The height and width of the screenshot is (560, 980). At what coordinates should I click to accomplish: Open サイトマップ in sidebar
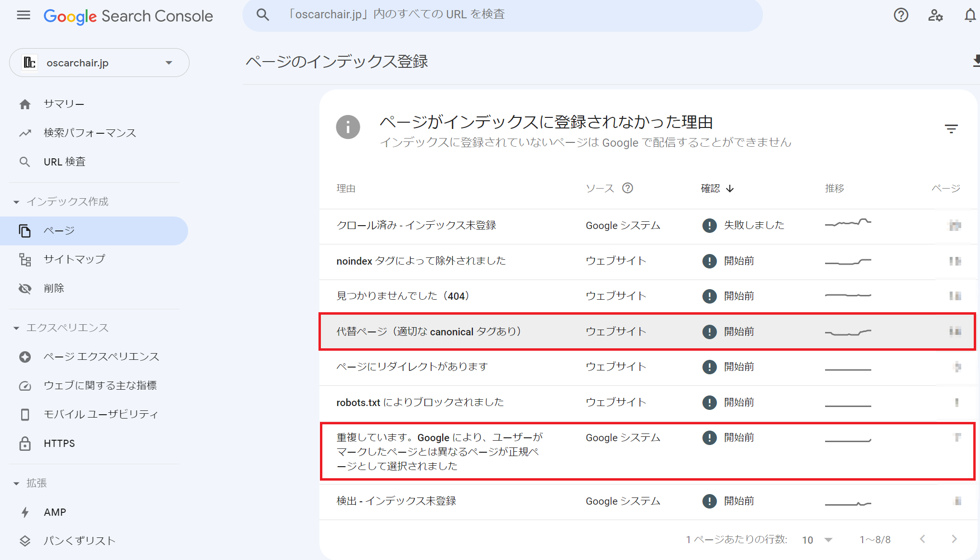click(x=74, y=259)
